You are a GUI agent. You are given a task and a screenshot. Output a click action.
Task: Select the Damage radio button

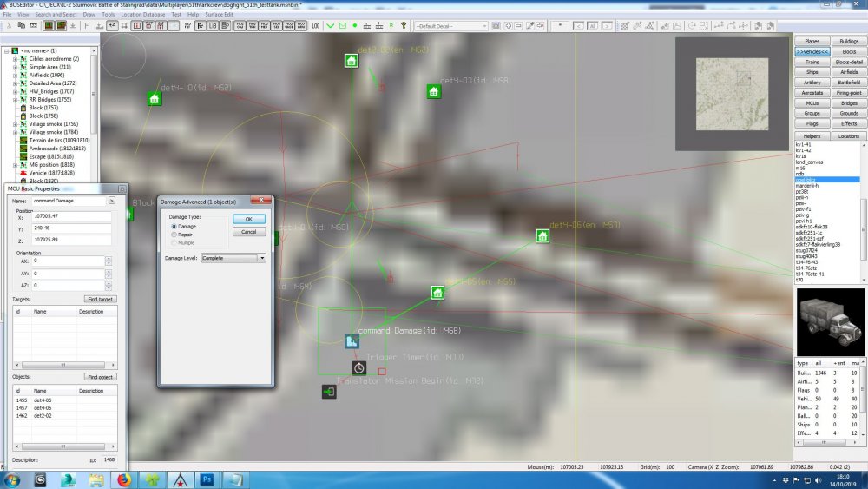tap(174, 227)
